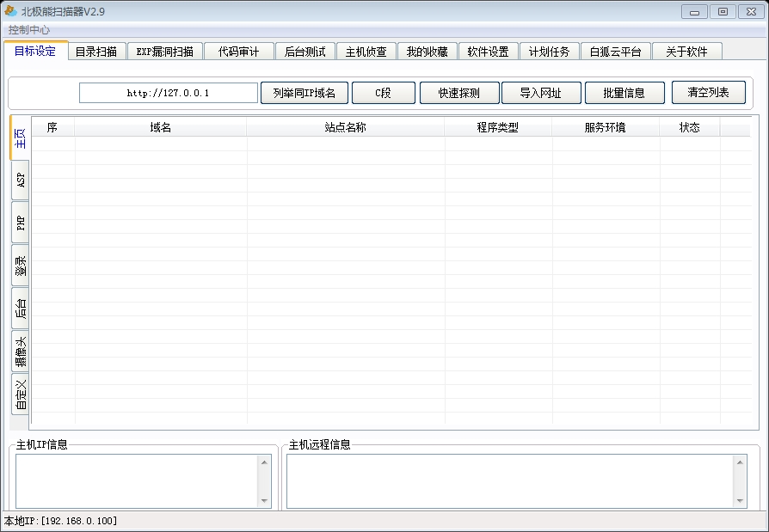Go to the 主机侦查 tab
This screenshot has height=532, width=769.
pos(366,52)
